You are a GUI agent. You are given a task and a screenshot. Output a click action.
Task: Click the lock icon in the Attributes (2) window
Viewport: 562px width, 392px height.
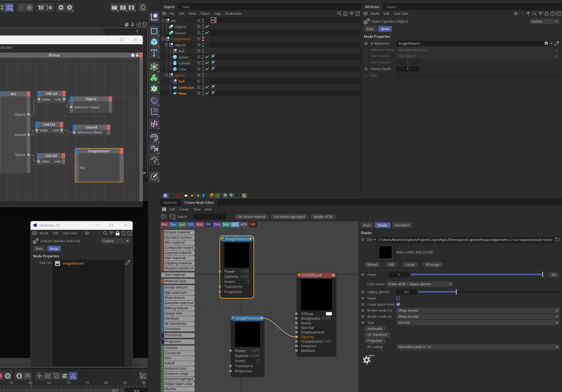tap(117, 233)
